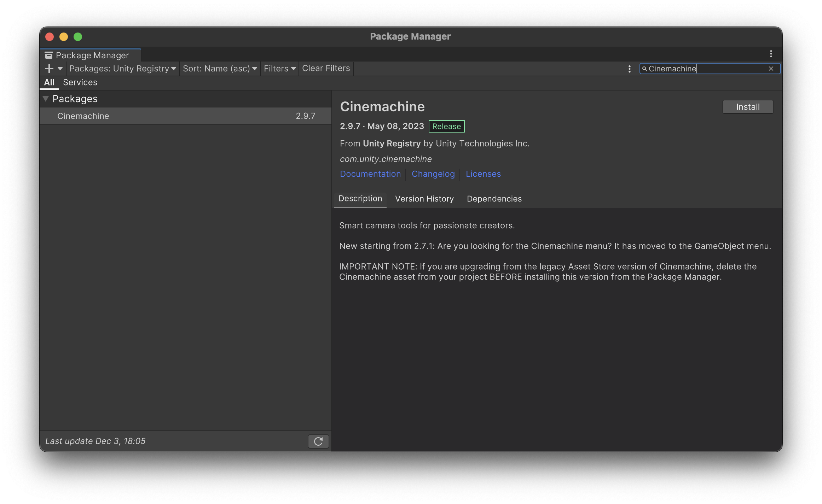Click the 2.9.7 version in package list
Image resolution: width=822 pixels, height=504 pixels.
(x=306, y=116)
